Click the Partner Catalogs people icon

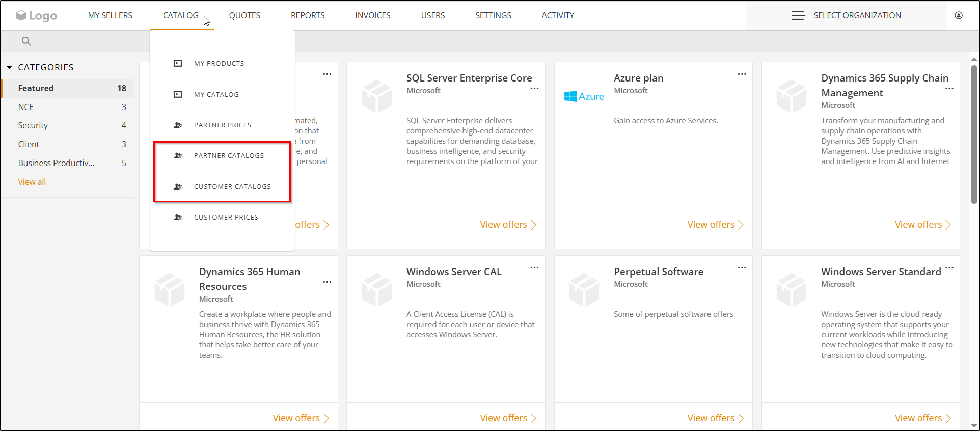click(x=178, y=155)
